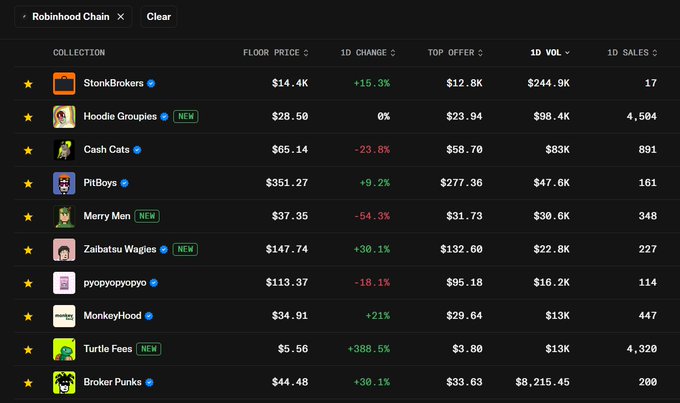Click Cash Cats verified badge
The image size is (680, 403).
click(137, 150)
